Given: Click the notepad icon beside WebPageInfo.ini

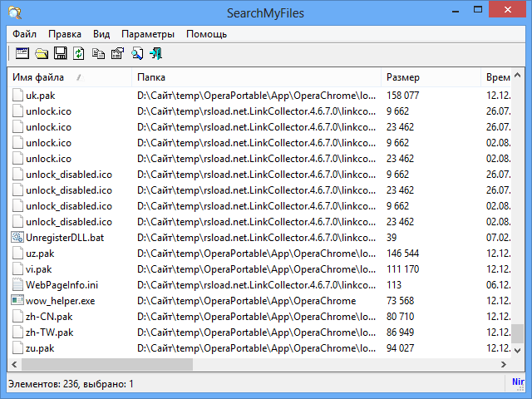Looking at the screenshot, I should click(x=17, y=284).
